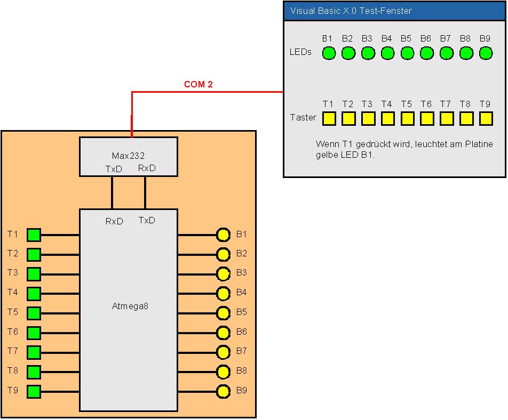Select the Atmega8 chip block

click(129, 310)
